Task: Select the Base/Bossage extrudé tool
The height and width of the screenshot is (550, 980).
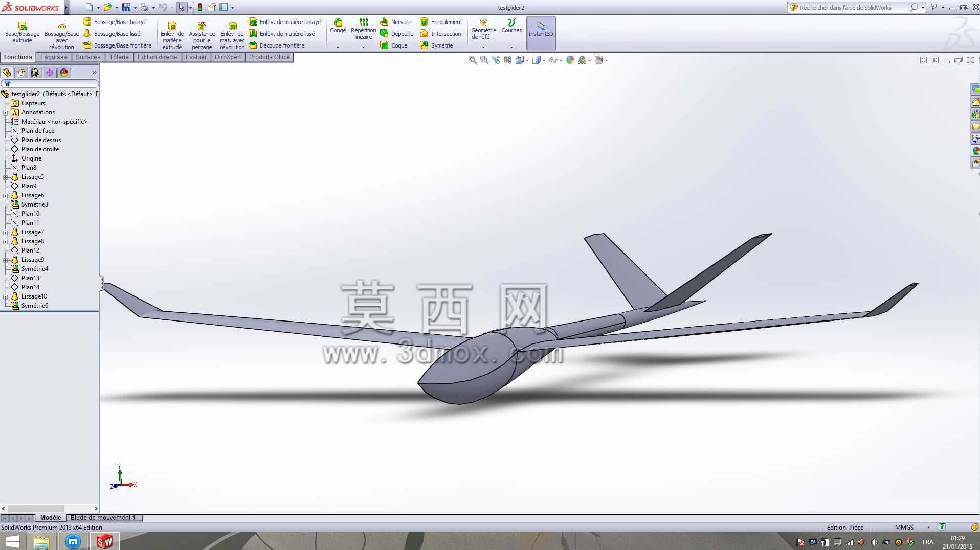Action: click(22, 33)
